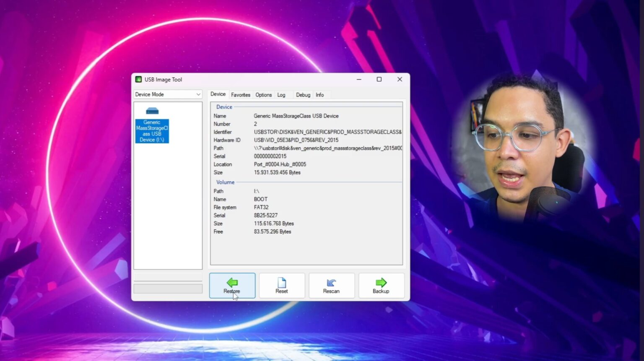Click the progress bar below the device list

(167, 288)
